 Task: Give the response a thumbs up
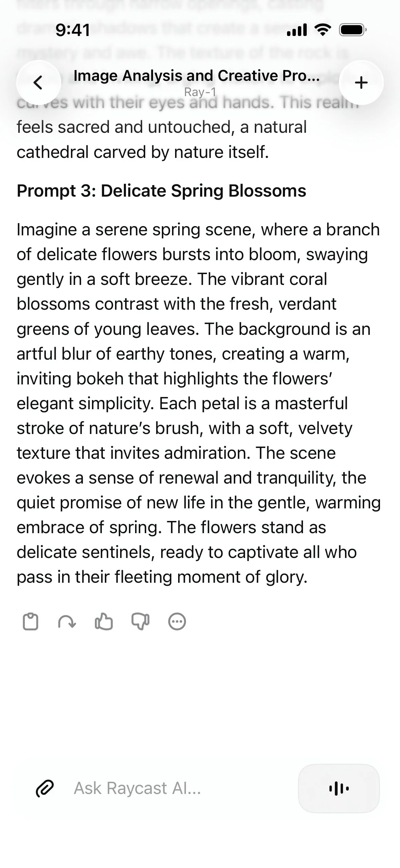[x=103, y=622]
